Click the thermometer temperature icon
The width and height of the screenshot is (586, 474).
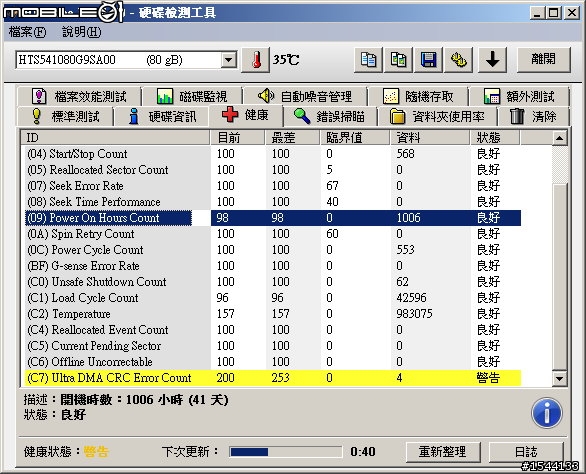[x=256, y=60]
